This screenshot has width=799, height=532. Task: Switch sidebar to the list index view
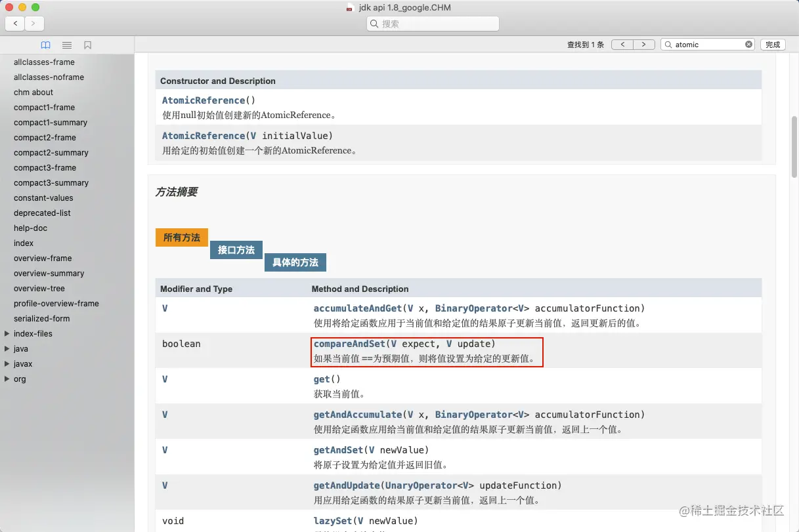click(x=67, y=45)
